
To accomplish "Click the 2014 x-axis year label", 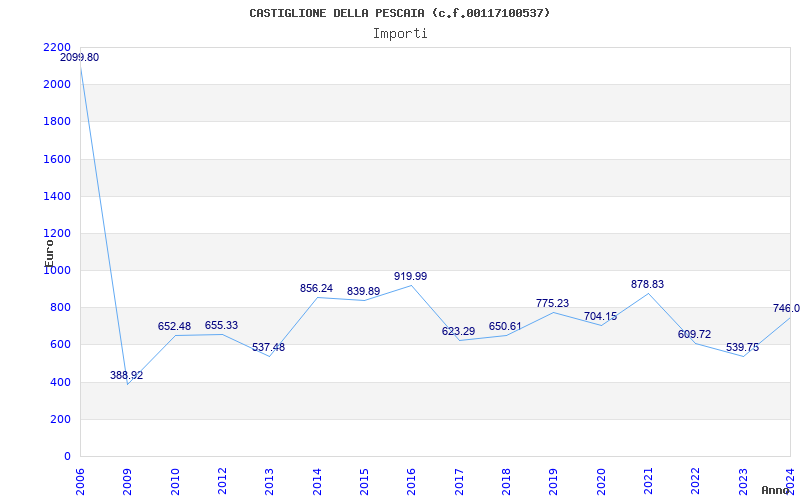I will coord(317,481).
